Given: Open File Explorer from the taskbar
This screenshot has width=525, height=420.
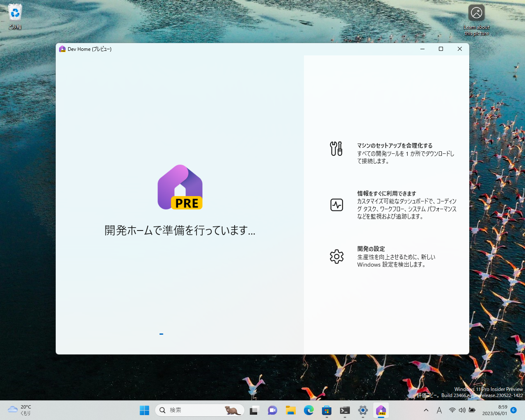Looking at the screenshot, I should click(x=290, y=411).
